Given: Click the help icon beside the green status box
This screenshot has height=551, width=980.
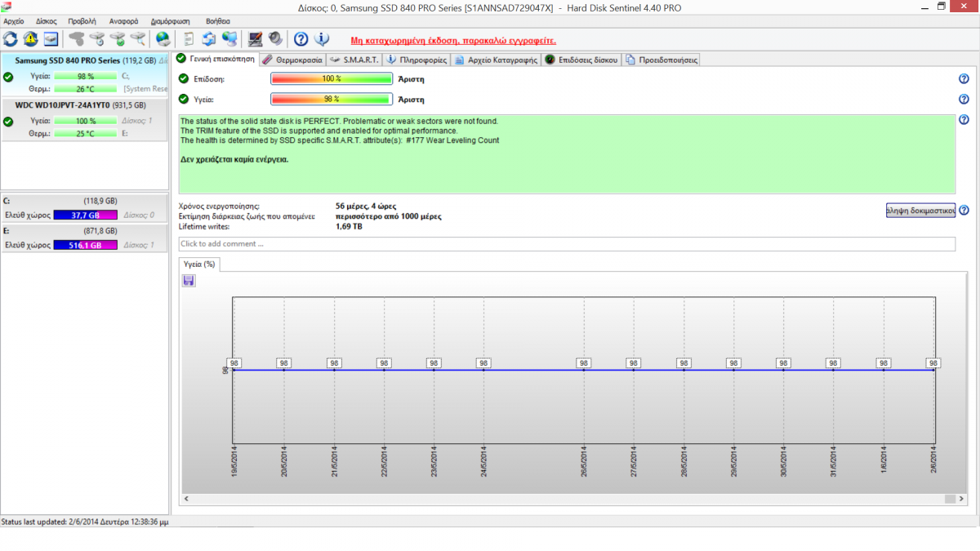Looking at the screenshot, I should 964,120.
